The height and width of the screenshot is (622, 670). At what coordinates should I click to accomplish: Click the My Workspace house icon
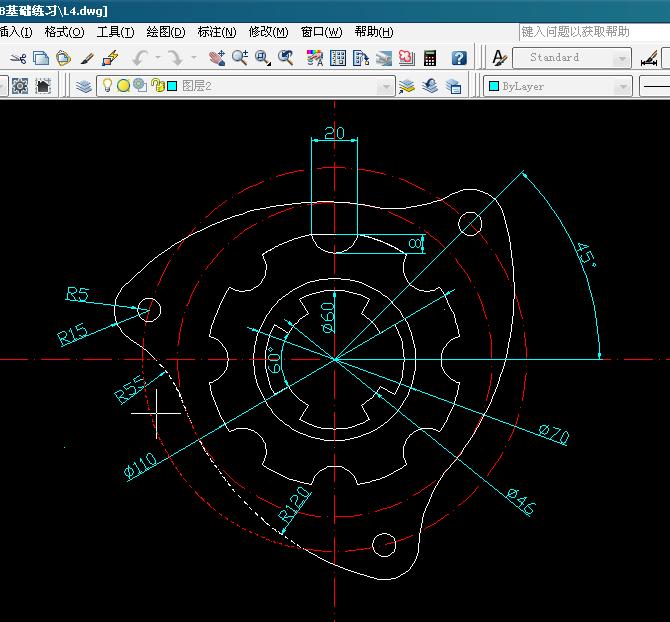pyautogui.click(x=43, y=86)
